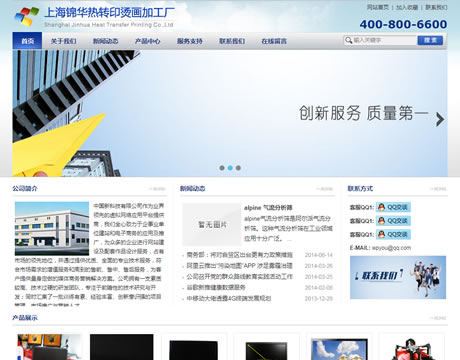Open the 首页 navigation tab
Screen dimensions: 460x360
click(x=27, y=41)
